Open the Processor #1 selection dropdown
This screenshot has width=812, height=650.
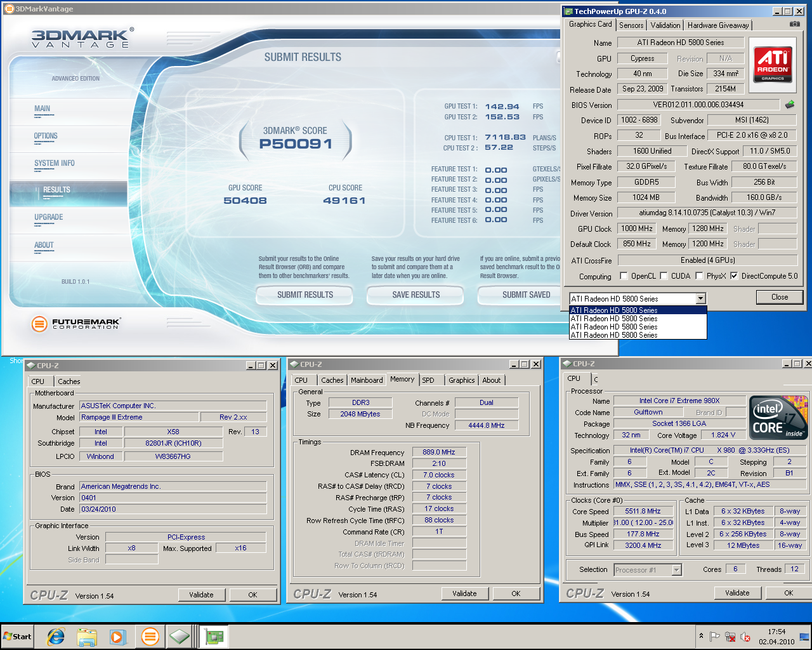[676, 570]
